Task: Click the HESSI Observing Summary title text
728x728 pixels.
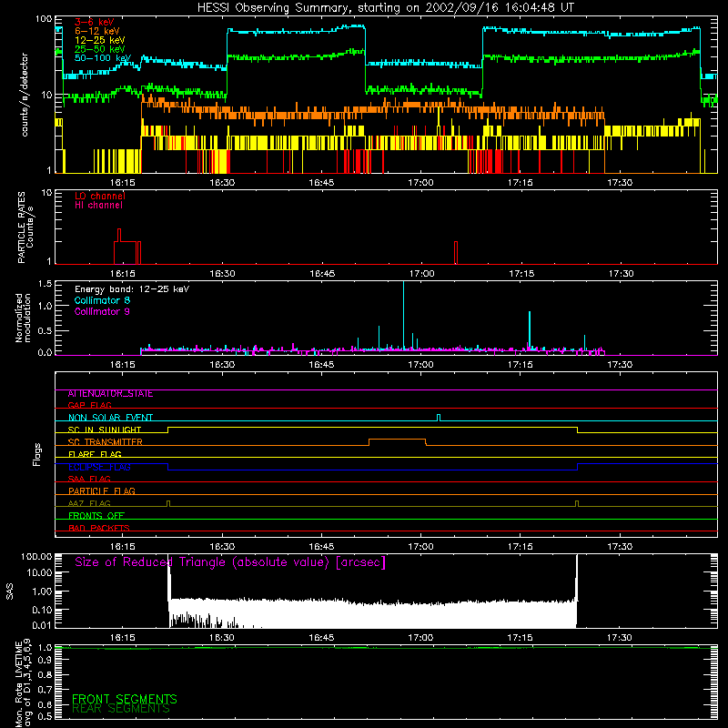Action: pos(386,8)
